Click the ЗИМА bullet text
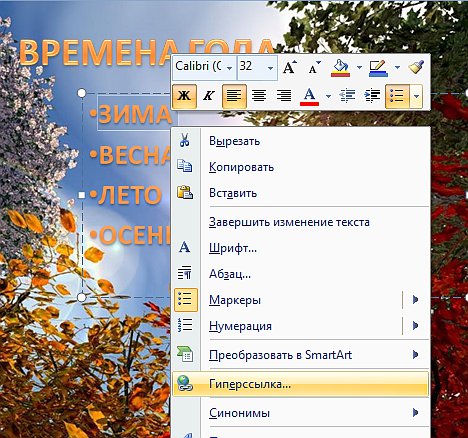The height and width of the screenshot is (438, 468). (135, 114)
